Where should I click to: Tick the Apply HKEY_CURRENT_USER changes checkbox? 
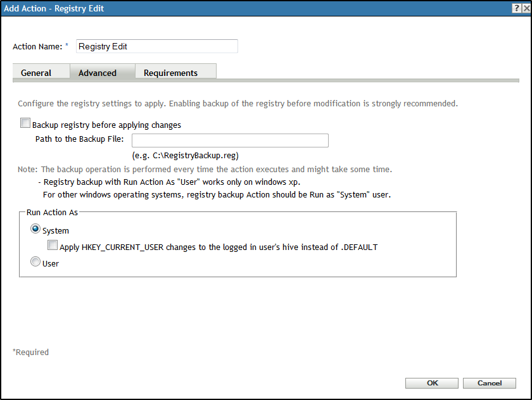[53, 246]
